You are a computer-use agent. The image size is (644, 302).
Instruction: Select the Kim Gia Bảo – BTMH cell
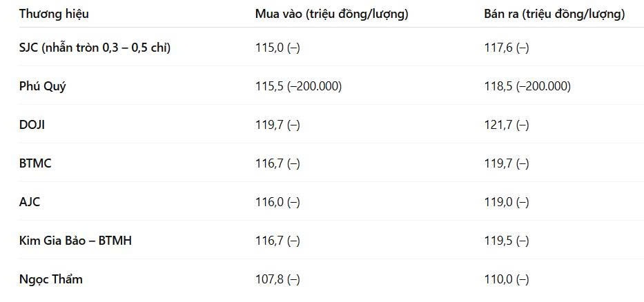tap(75, 241)
